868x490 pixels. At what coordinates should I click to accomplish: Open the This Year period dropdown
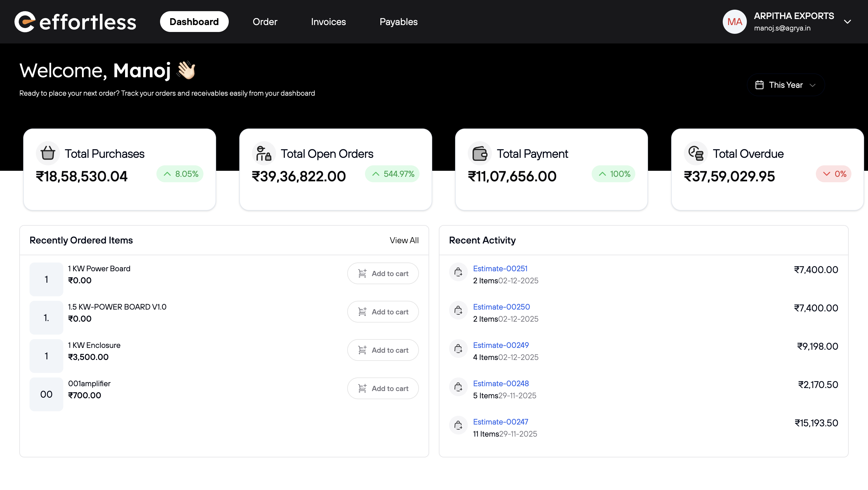pyautogui.click(x=785, y=85)
